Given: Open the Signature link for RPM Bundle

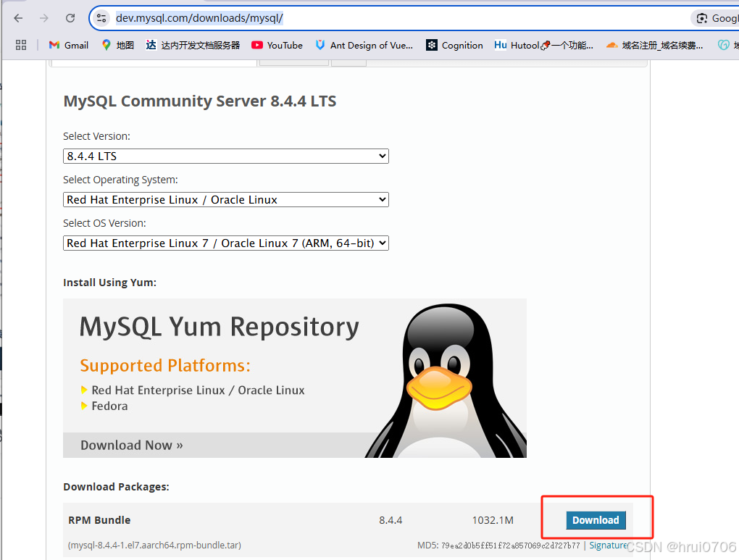Looking at the screenshot, I should (609, 545).
